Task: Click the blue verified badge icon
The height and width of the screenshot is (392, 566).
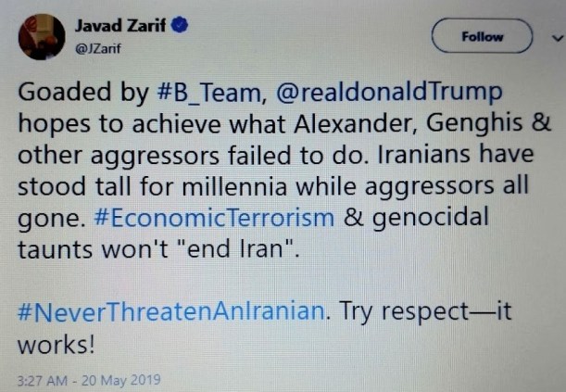Action: pyautogui.click(x=180, y=25)
